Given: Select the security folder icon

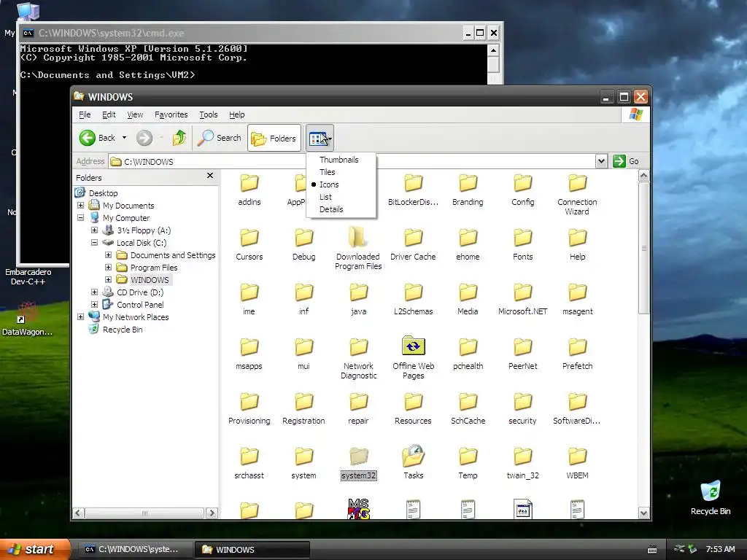Looking at the screenshot, I should [522, 402].
